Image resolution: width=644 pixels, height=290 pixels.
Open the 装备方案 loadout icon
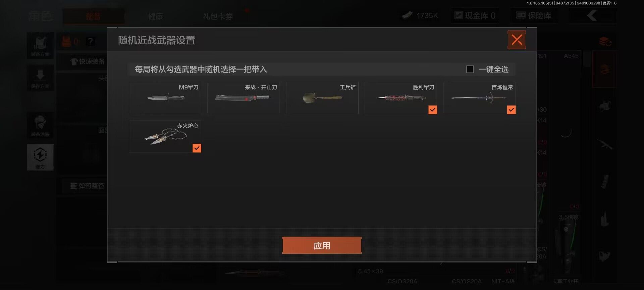coord(40,46)
